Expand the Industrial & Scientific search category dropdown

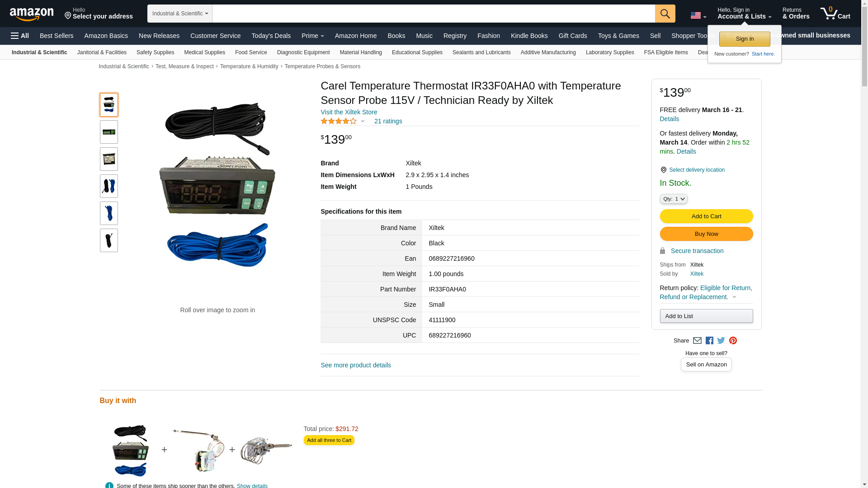pyautogui.click(x=180, y=14)
